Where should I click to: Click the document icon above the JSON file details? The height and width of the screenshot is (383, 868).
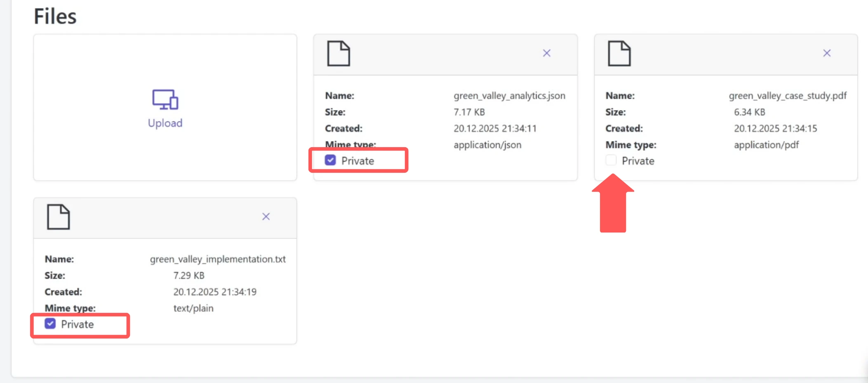pos(338,53)
